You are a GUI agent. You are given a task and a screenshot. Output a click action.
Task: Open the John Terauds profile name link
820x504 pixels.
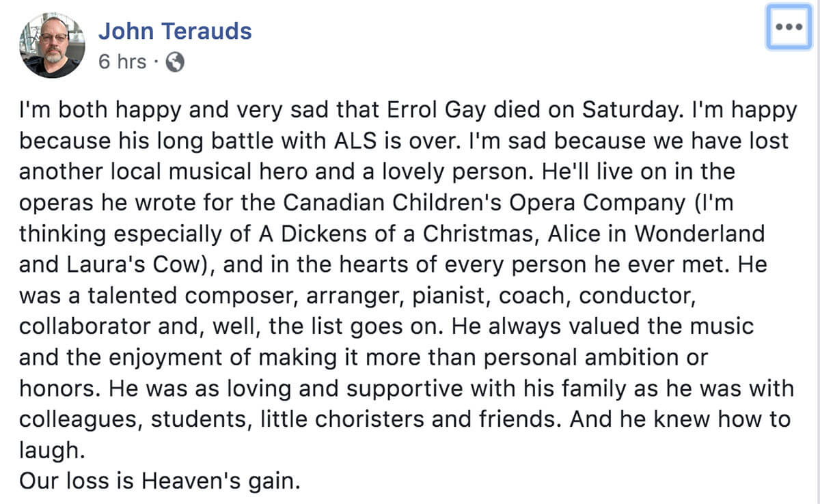tap(175, 31)
